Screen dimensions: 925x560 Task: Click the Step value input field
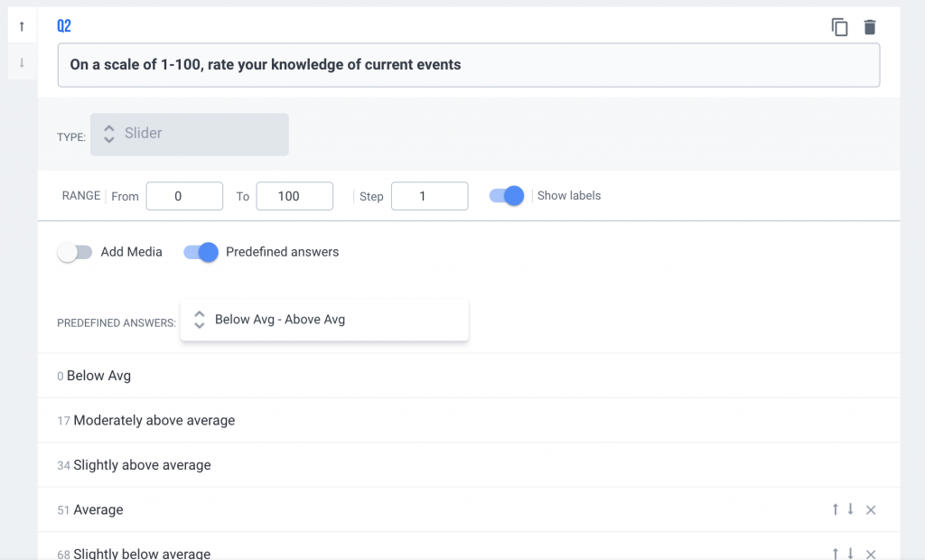click(x=429, y=196)
